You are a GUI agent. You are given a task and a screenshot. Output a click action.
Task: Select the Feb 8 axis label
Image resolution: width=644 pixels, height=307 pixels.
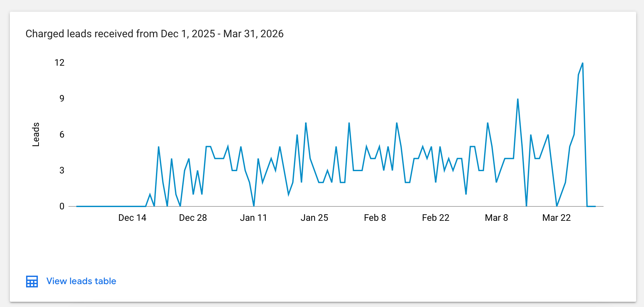(375, 218)
